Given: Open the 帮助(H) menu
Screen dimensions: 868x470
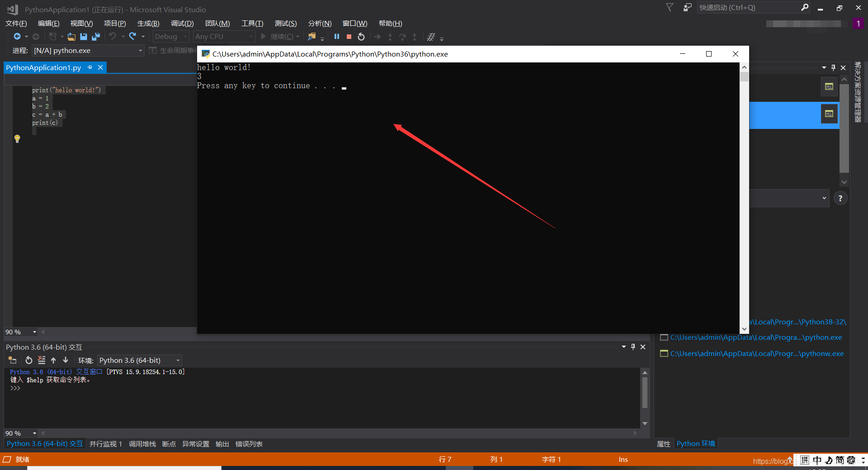Looking at the screenshot, I should [390, 24].
